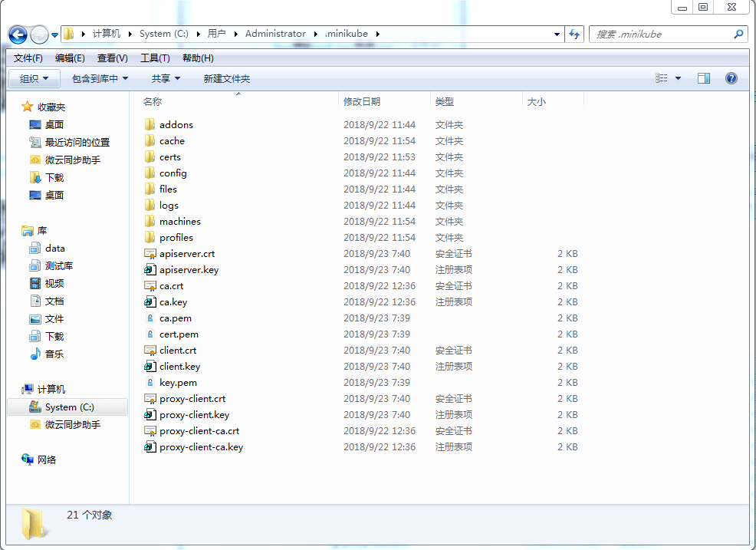
Task: Select the cert.pem file
Action: click(179, 334)
